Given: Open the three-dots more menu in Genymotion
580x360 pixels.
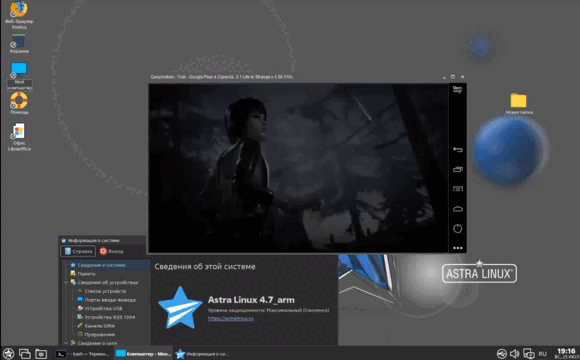Looking at the screenshot, I should (x=458, y=248).
